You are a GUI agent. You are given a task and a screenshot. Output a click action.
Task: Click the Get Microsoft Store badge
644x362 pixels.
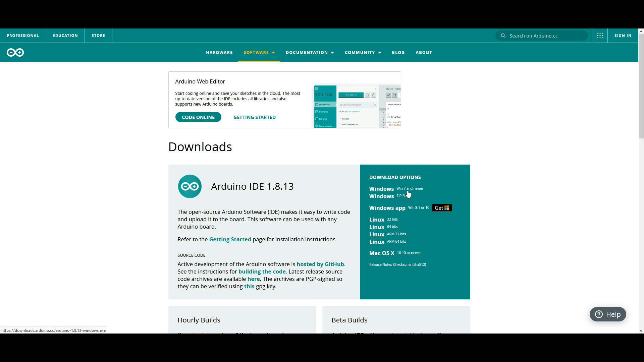(442, 208)
